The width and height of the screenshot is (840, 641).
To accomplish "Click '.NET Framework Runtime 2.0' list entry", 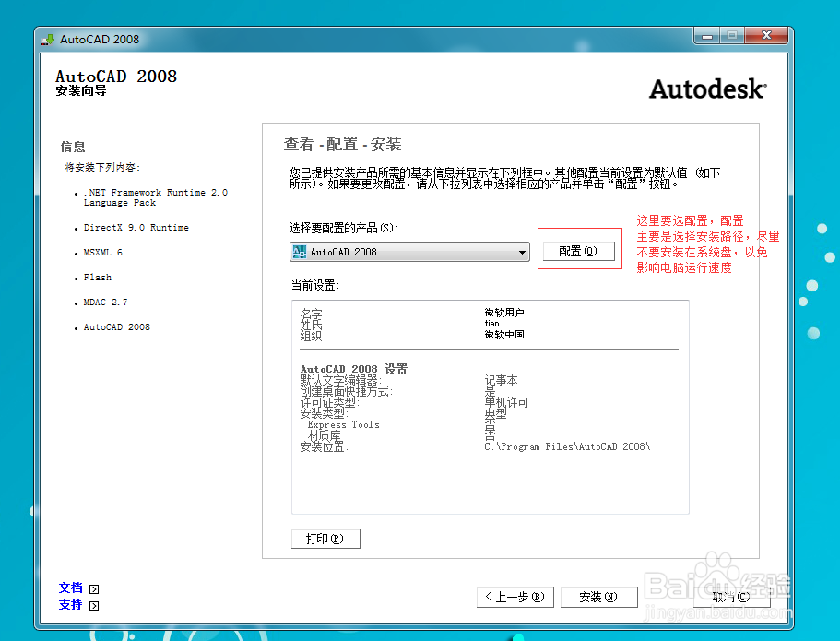I will coord(155,197).
